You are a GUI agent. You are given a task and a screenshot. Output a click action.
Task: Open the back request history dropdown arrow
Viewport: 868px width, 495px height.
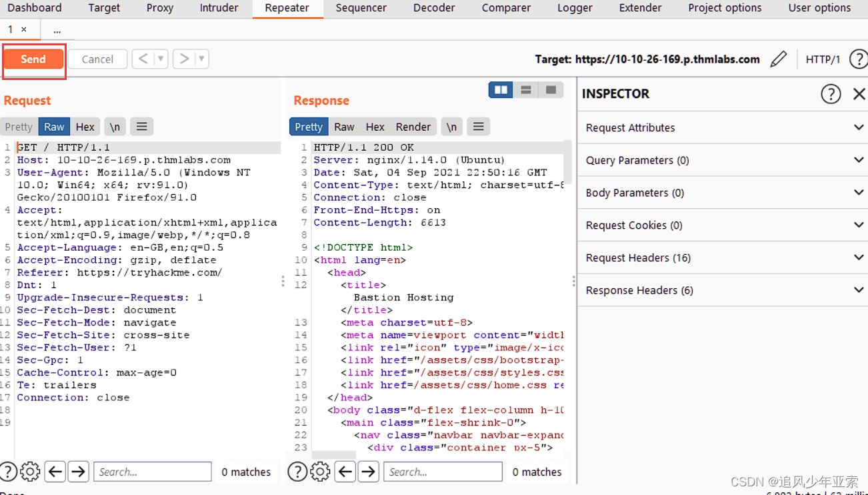[159, 59]
